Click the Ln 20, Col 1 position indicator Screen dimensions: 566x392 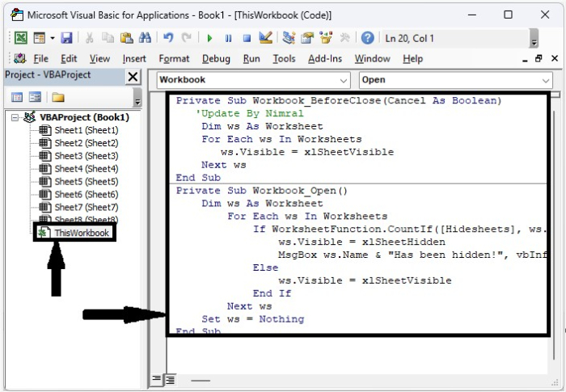click(409, 38)
